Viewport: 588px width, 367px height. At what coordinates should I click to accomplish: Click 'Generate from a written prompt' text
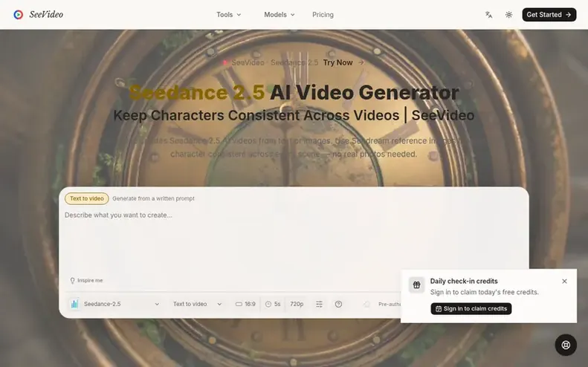coord(153,198)
